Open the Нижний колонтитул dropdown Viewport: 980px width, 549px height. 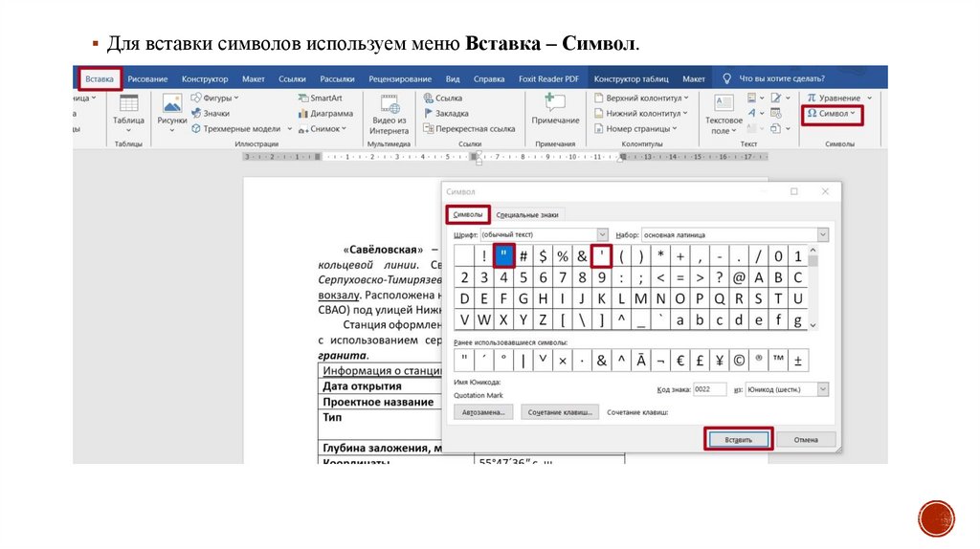coord(640,113)
